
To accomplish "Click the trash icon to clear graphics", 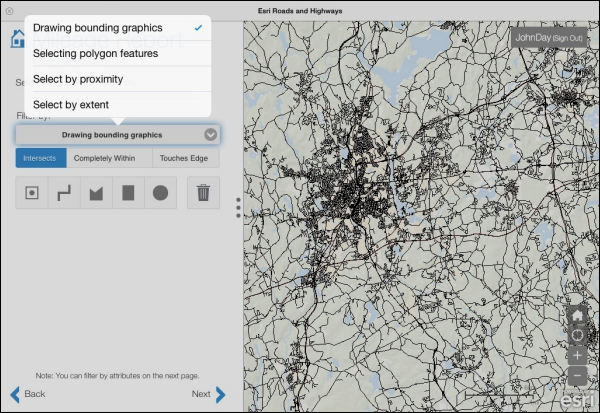I will [x=203, y=193].
